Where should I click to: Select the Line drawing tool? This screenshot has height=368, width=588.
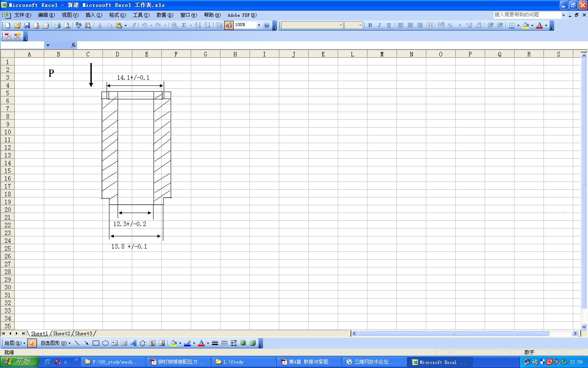point(77,343)
